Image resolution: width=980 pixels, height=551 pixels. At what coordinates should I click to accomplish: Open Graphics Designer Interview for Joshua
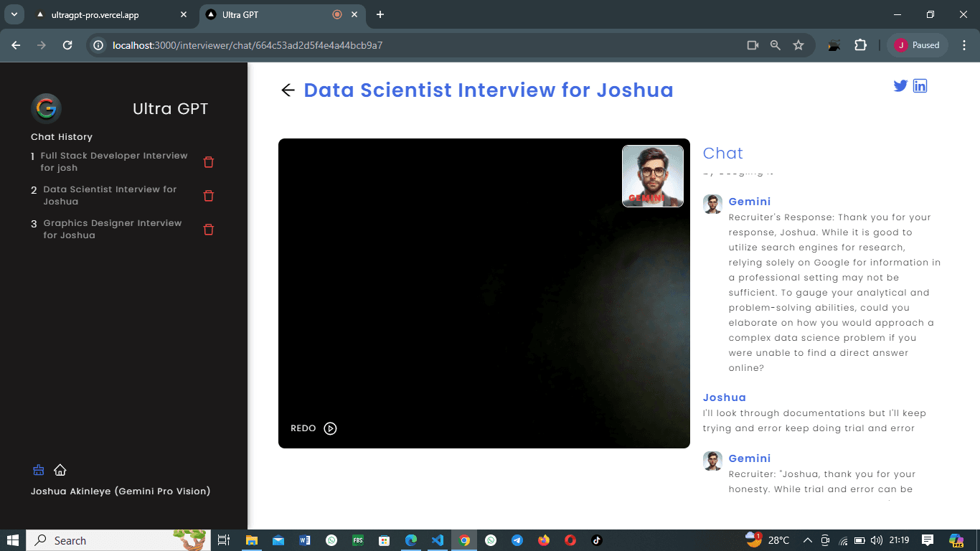(113, 229)
